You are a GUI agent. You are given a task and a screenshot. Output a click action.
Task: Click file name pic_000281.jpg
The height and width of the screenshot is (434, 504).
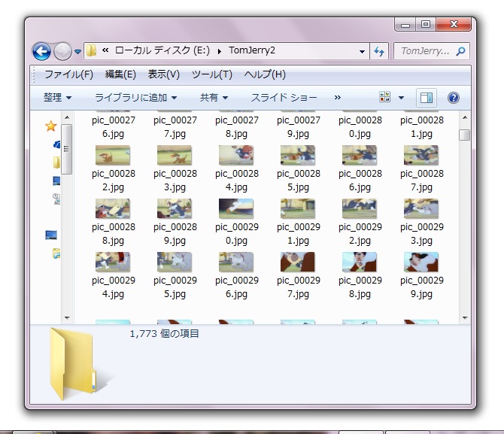coord(422,126)
